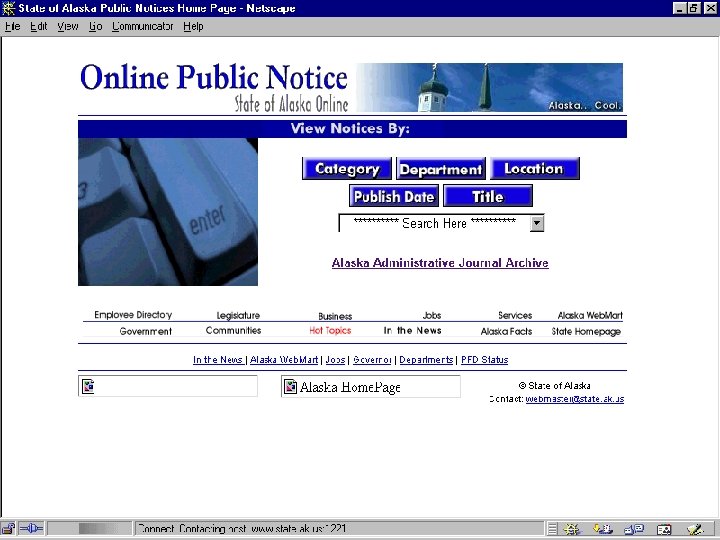Image resolution: width=720 pixels, height=540 pixels.
Task: Click the Business nav item
Action: (x=335, y=316)
